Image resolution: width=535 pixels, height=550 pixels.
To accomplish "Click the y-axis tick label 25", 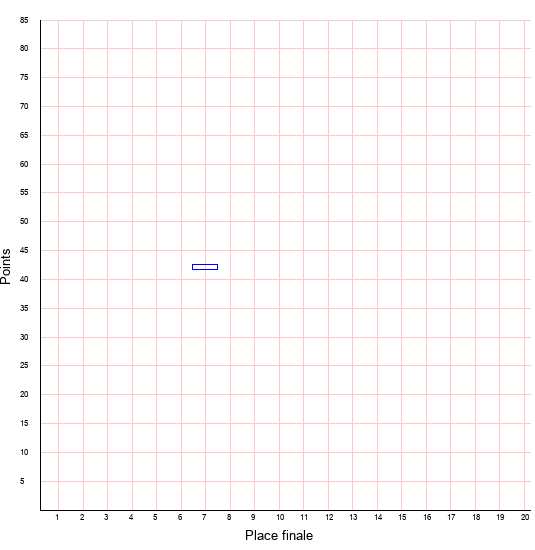I will tap(24, 365).
